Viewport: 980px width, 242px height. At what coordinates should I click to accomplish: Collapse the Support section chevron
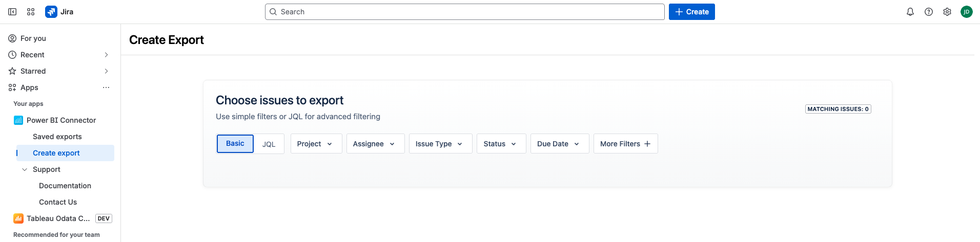(25, 169)
